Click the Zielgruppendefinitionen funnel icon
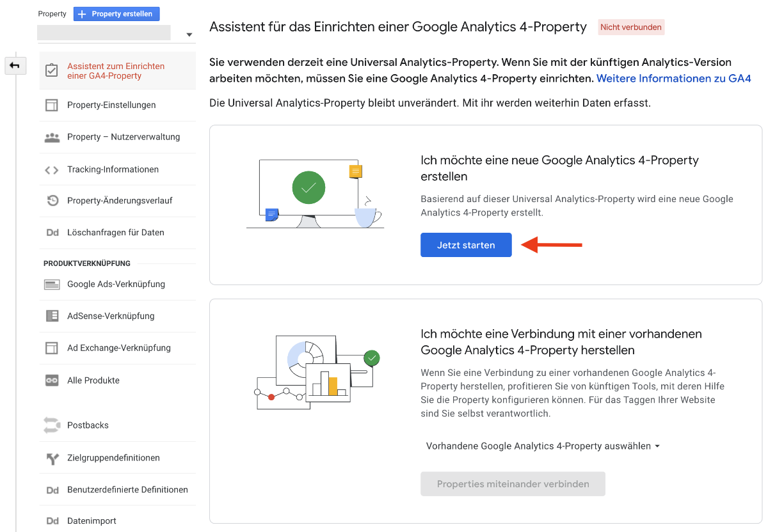Image resolution: width=768 pixels, height=532 pixels. tap(52, 458)
